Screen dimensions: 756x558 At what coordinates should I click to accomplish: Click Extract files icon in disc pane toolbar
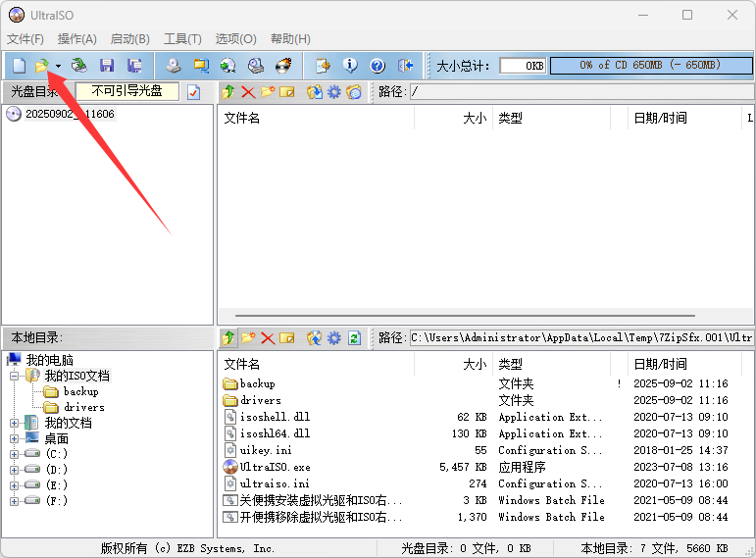(315, 91)
